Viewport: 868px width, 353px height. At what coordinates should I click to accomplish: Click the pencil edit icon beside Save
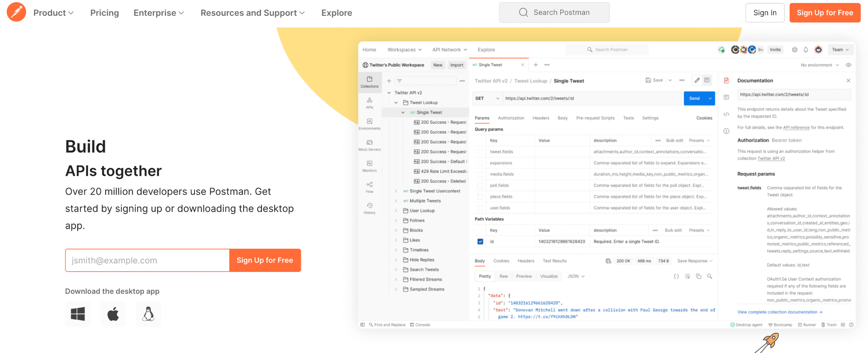pyautogui.click(x=697, y=80)
